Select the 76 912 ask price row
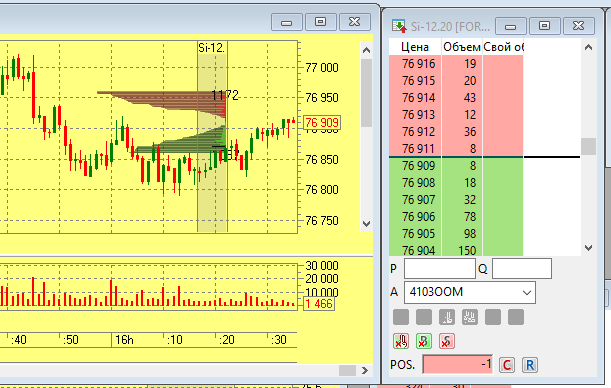The width and height of the screenshot is (611, 388). [456, 132]
